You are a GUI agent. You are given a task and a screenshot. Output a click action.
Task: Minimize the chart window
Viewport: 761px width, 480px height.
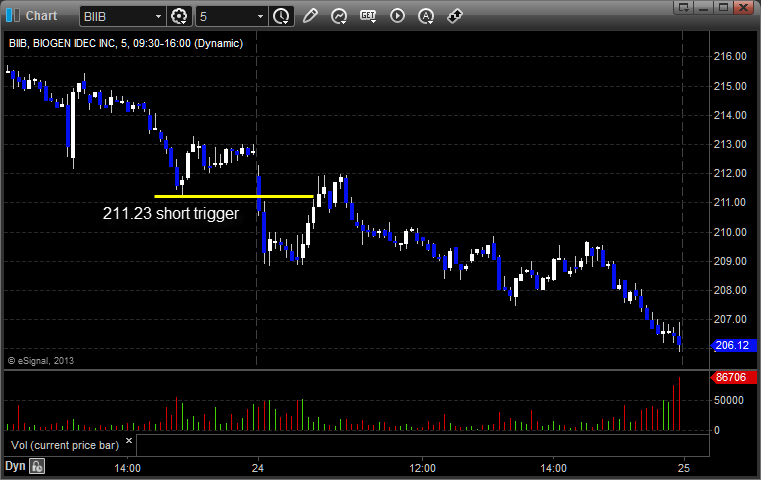coord(704,7)
